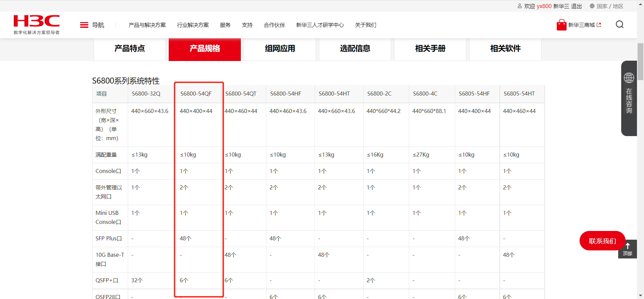
Task: Open online consultation globe icon
Action: pos(629,78)
